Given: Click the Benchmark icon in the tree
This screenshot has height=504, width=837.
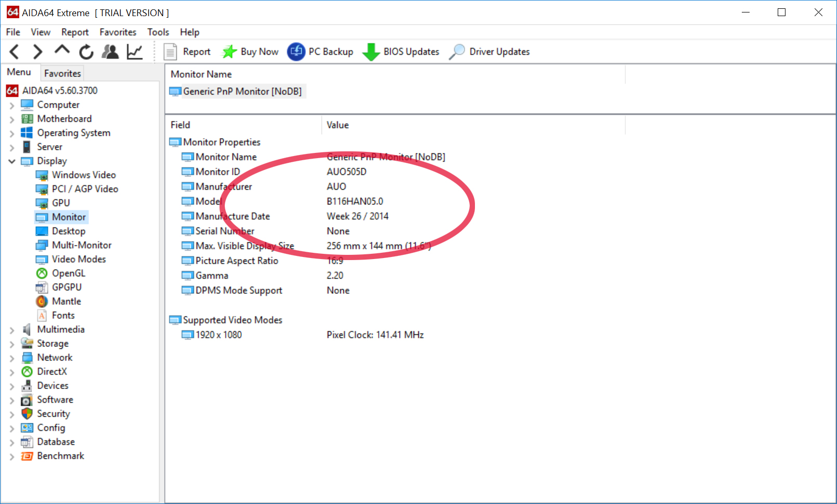Looking at the screenshot, I should click(27, 456).
